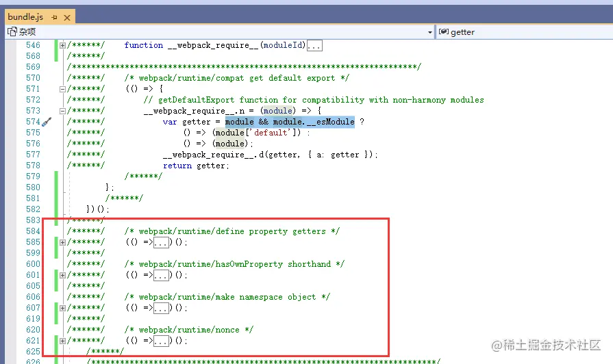Image resolution: width=613 pixels, height=364 pixels.
Task: Click '__webpack_require__.d(getter, { a: getter });' line
Action: coord(270,155)
